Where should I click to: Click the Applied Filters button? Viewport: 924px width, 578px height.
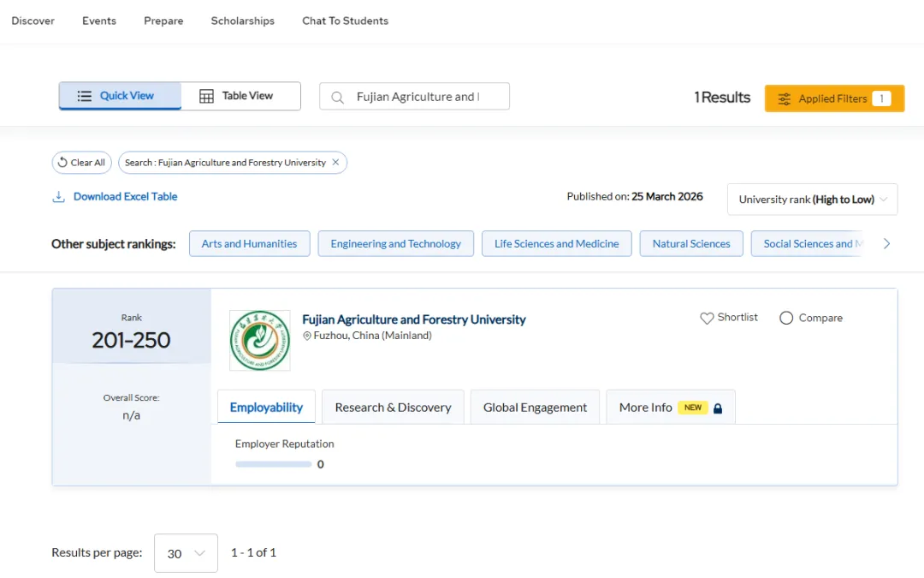point(834,98)
